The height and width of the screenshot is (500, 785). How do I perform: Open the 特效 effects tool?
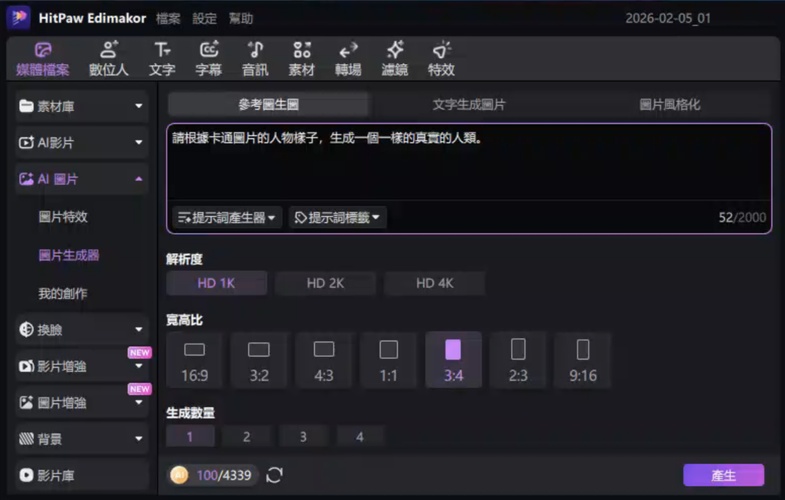click(442, 59)
